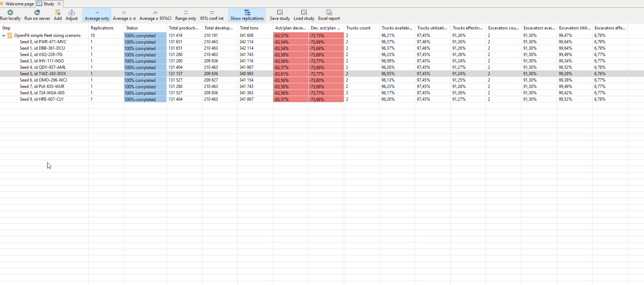Screen dimensions: 644x285
Task: Click the Trucks count column header
Action: 362,28
